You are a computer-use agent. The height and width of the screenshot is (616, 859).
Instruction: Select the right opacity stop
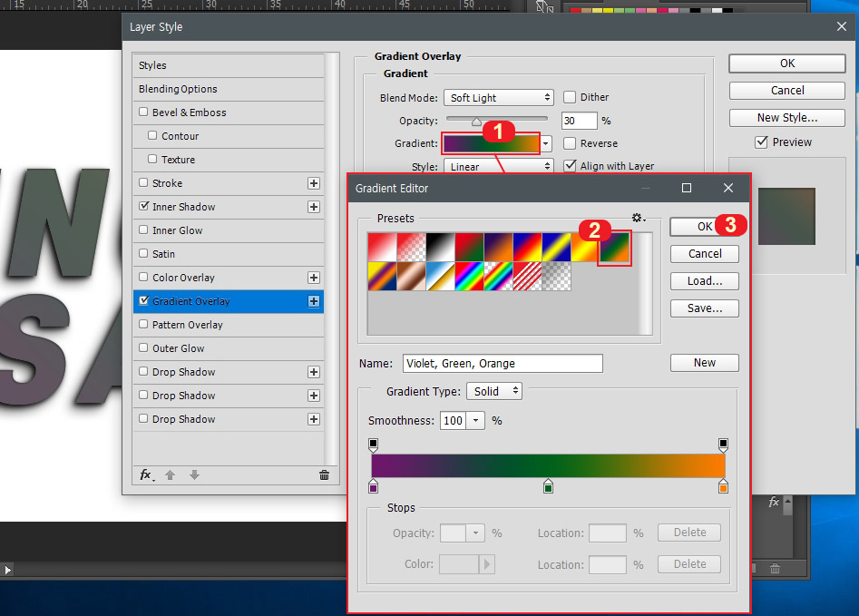[723, 445]
